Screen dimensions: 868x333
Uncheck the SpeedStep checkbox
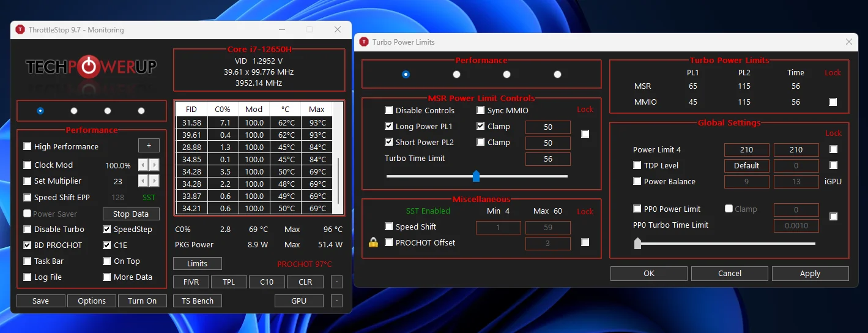(x=107, y=229)
